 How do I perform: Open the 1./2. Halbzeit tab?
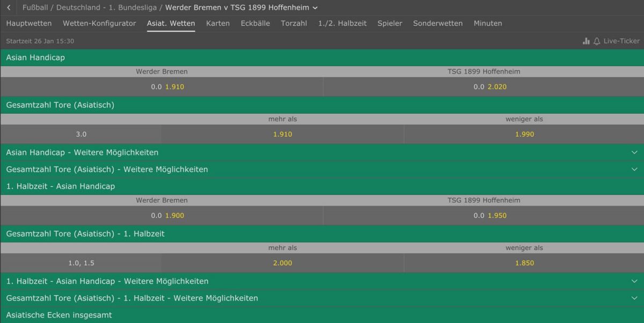pos(342,24)
